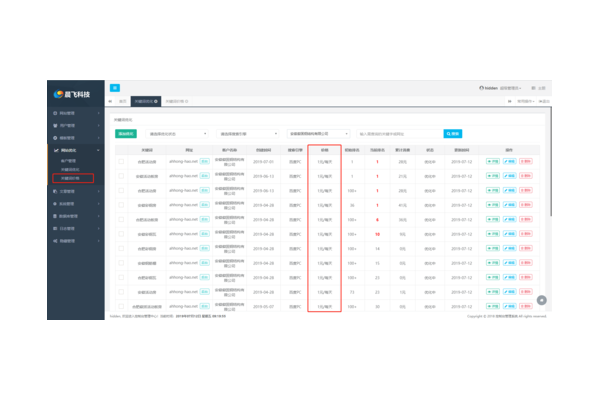Check the first table row checkbox
This screenshot has height=400, width=600.
pyautogui.click(x=122, y=160)
